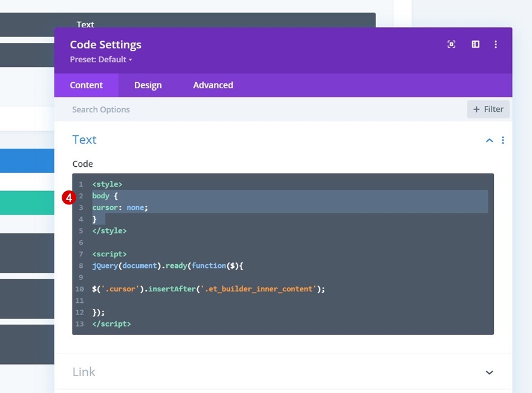The height and width of the screenshot is (393, 532).
Task: Expand the Link section chevron
Action: pyautogui.click(x=489, y=372)
